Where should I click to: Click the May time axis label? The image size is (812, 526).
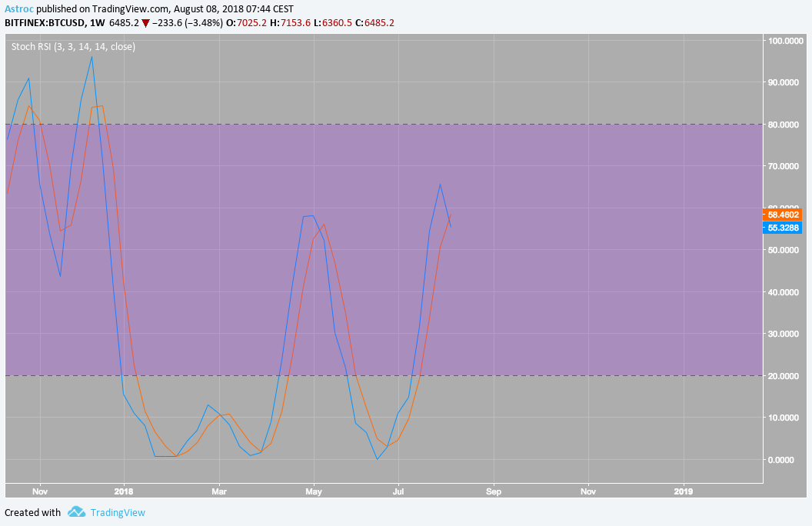click(x=313, y=491)
